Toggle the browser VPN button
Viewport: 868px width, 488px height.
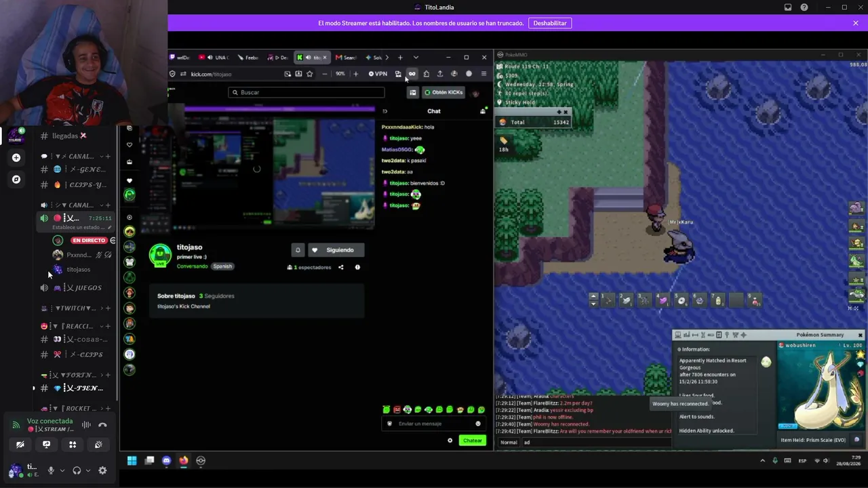pyautogui.click(x=378, y=74)
